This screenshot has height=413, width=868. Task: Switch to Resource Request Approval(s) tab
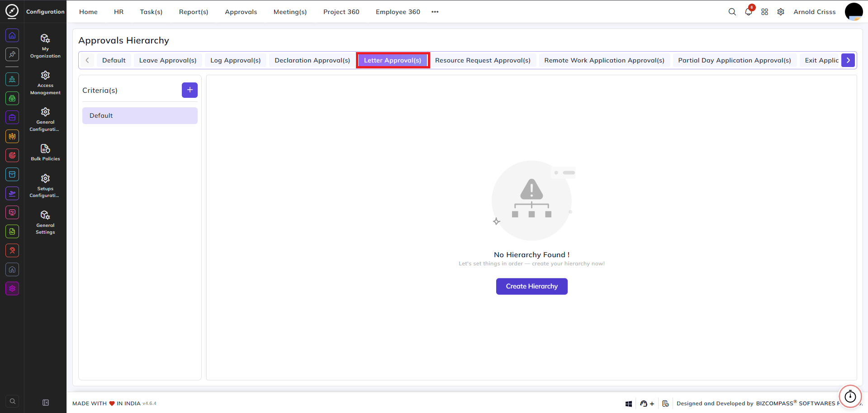(483, 60)
